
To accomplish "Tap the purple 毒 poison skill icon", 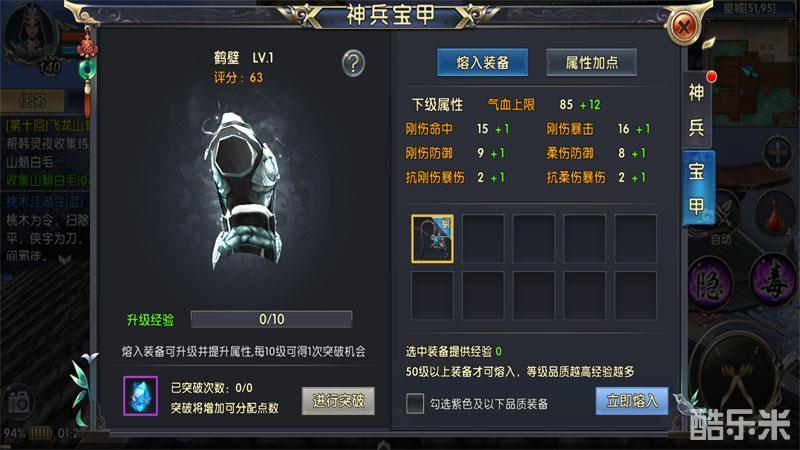I will click(x=773, y=280).
